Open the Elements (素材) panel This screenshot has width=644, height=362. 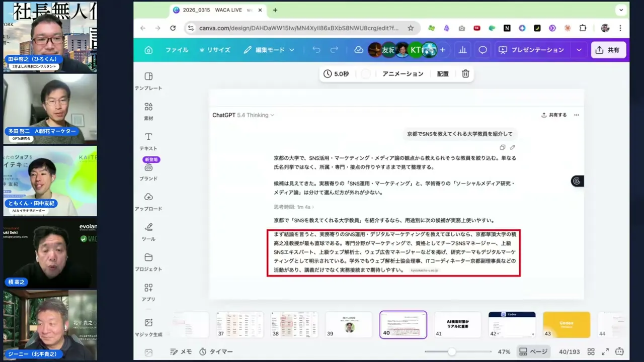point(148,107)
